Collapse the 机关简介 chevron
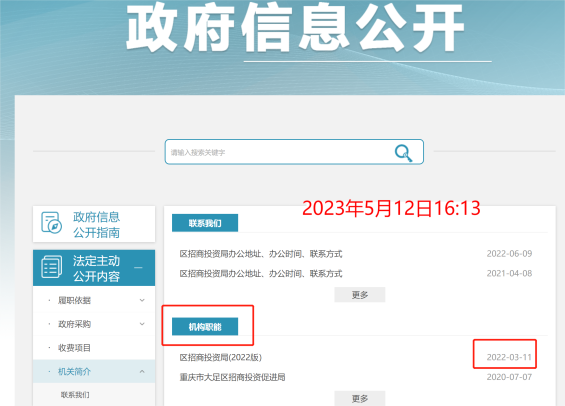This screenshot has width=565, height=406. [142, 371]
